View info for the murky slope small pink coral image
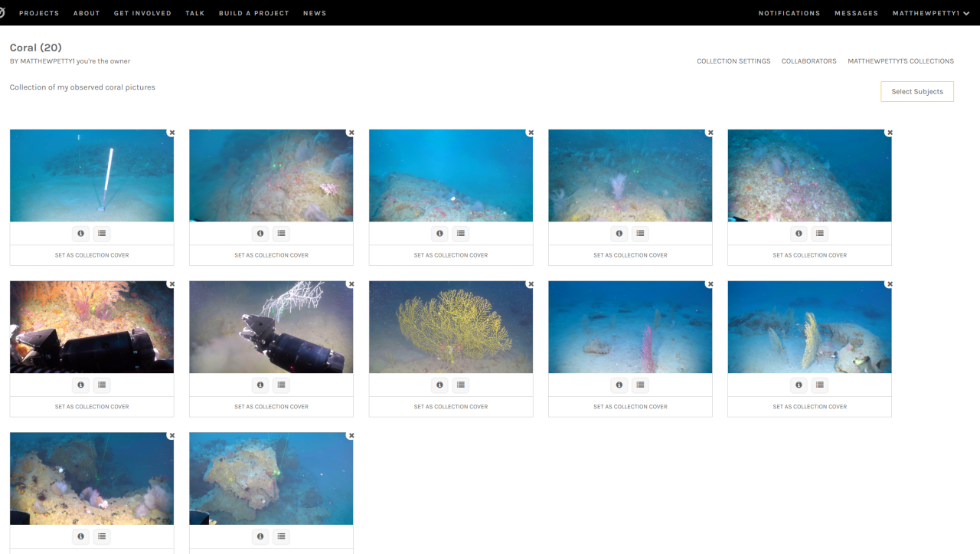 click(x=260, y=233)
